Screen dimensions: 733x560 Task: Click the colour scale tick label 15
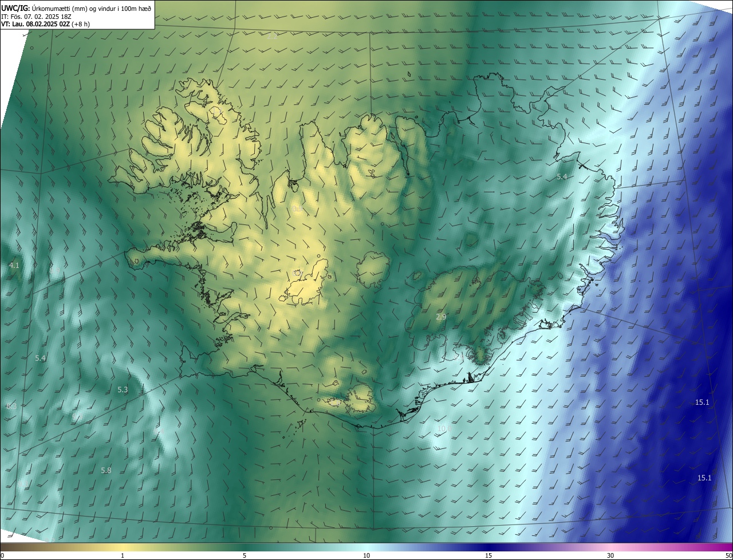488,555
